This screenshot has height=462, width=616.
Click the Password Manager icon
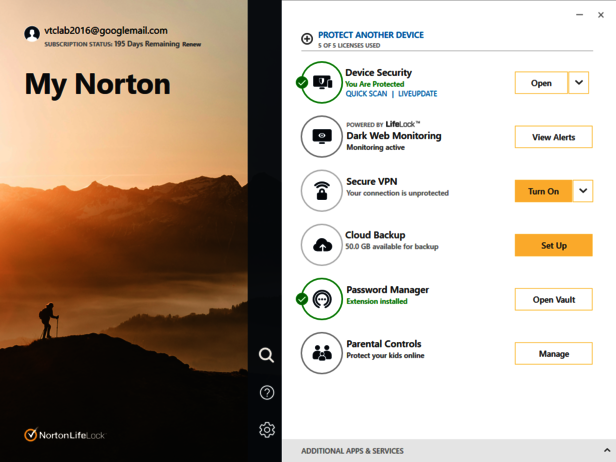pos(322,299)
